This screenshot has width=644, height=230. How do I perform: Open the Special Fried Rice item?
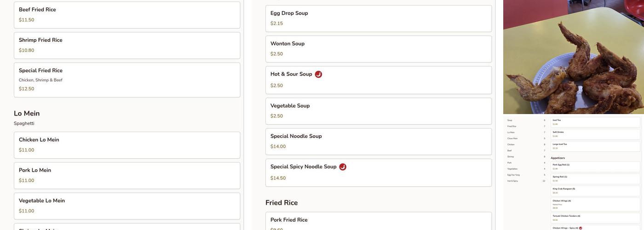click(127, 80)
